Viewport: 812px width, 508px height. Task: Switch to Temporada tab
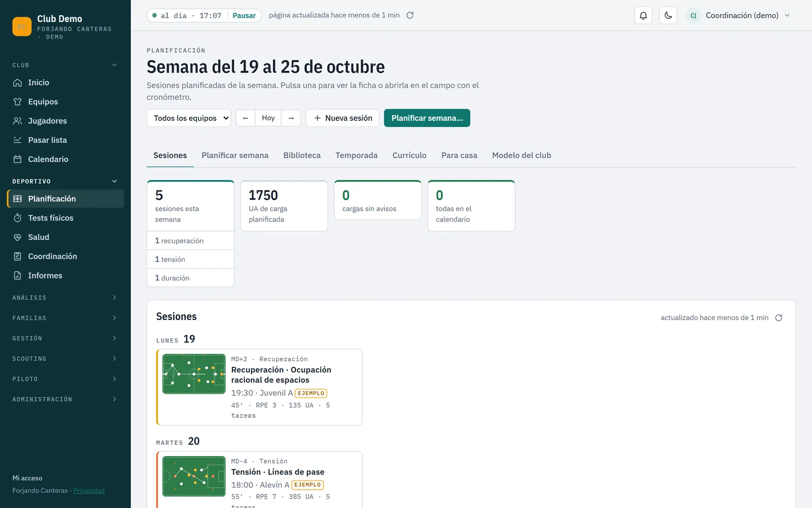coord(356,155)
